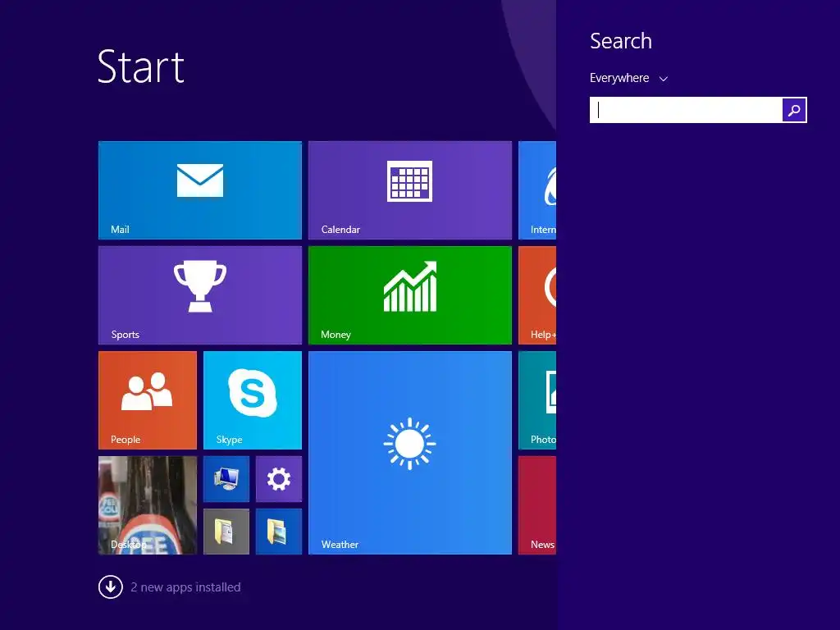Click the Search pane heading

pos(621,41)
